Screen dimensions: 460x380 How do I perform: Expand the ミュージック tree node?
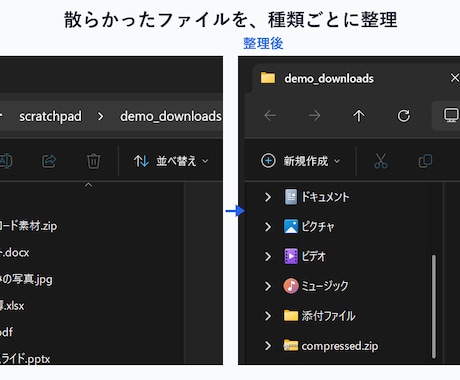click(268, 286)
